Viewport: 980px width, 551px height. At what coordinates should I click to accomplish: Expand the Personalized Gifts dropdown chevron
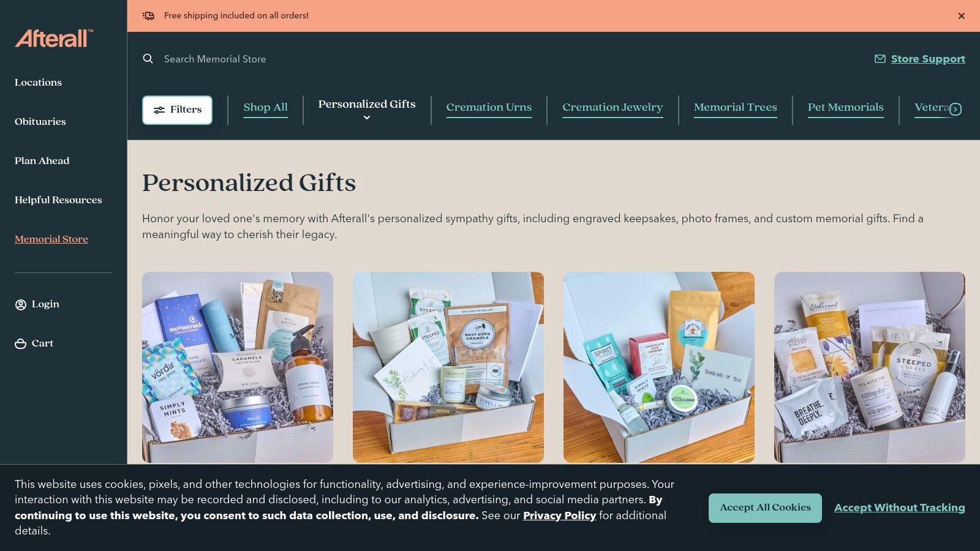tap(367, 118)
